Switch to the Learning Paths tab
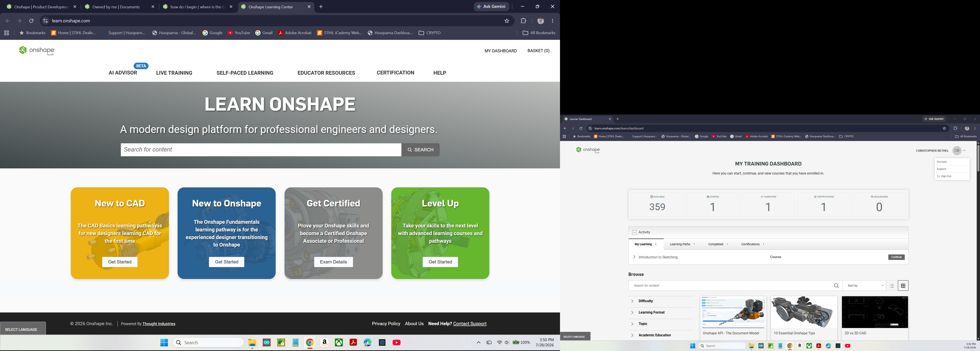The image size is (980, 351). 682,244
